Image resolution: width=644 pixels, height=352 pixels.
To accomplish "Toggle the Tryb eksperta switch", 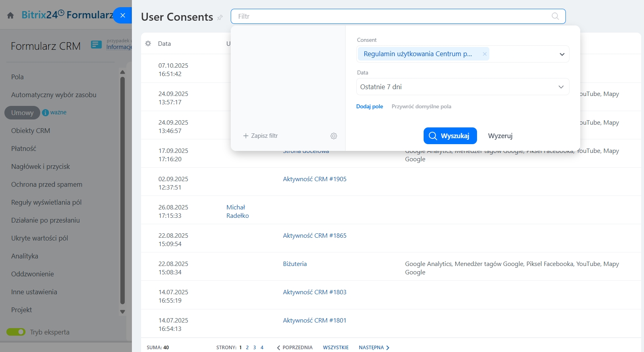I will [16, 332].
